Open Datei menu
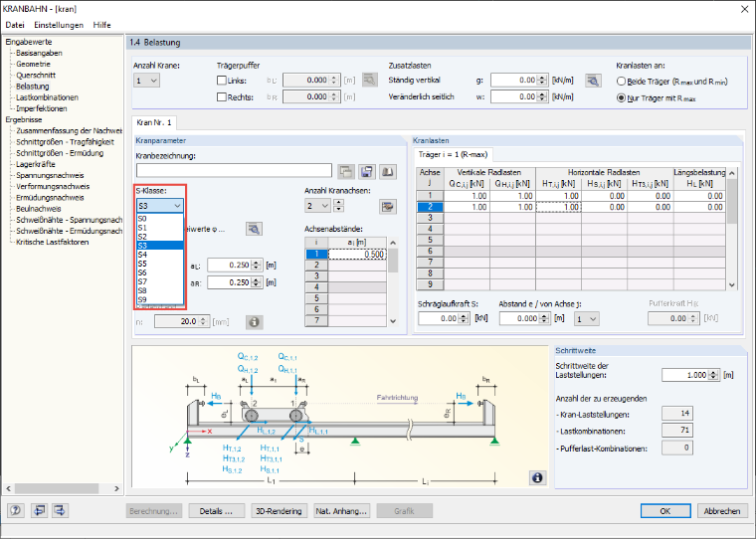Viewport: 756px width, 539px height. tap(15, 25)
